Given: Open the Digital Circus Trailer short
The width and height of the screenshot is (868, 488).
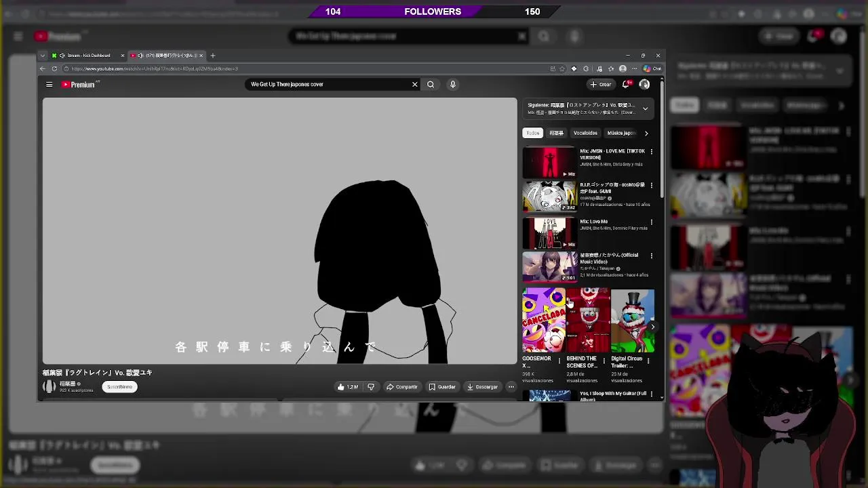Looking at the screenshot, I should pyautogui.click(x=633, y=320).
